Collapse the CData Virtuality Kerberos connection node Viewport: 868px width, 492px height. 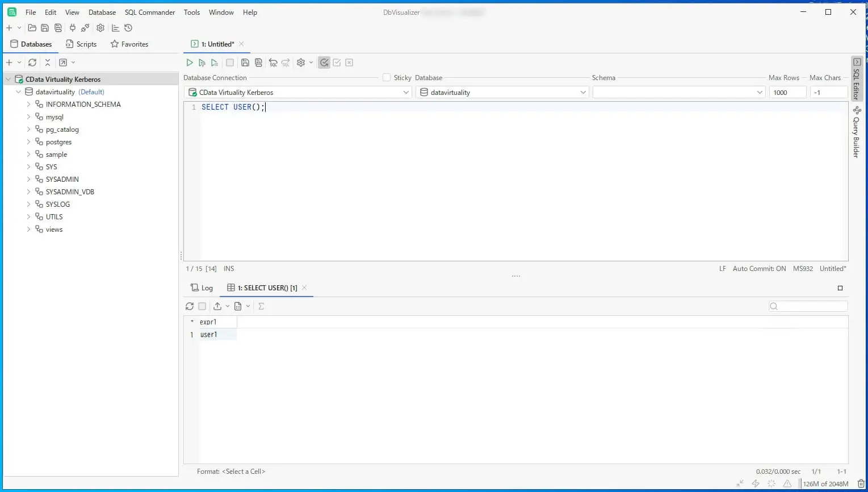point(9,80)
